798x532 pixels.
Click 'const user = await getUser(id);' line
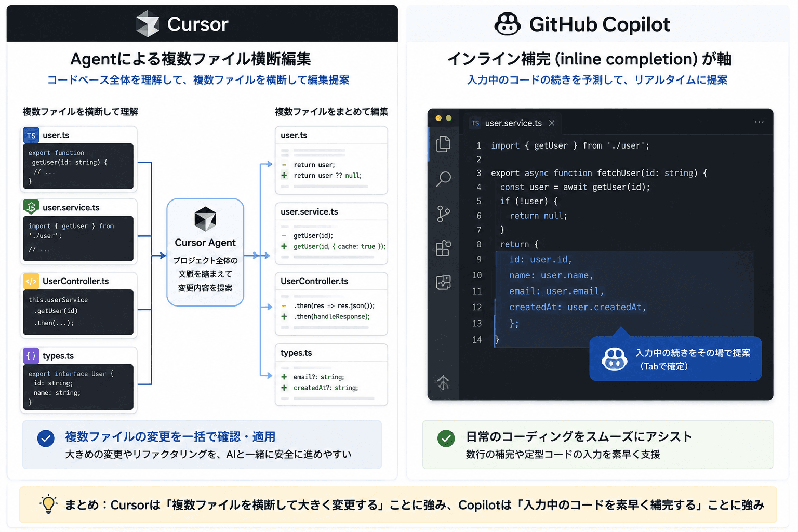click(x=575, y=187)
